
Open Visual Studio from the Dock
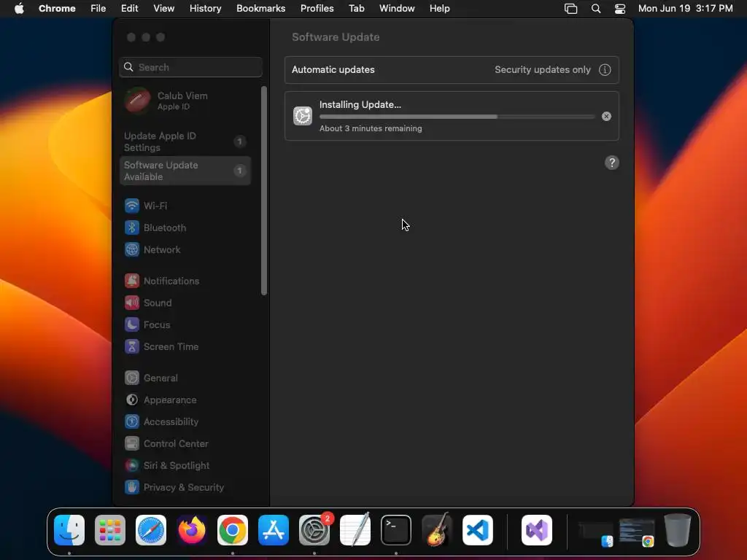(x=537, y=530)
